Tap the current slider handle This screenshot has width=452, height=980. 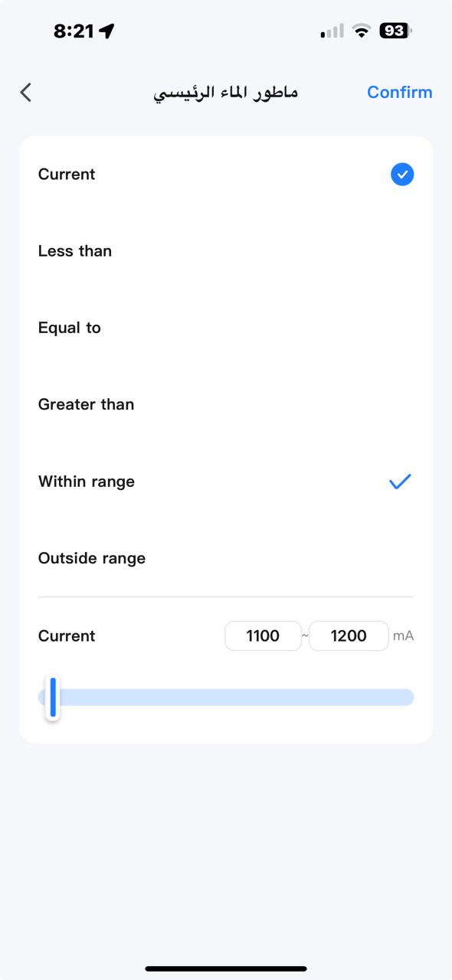(53, 697)
